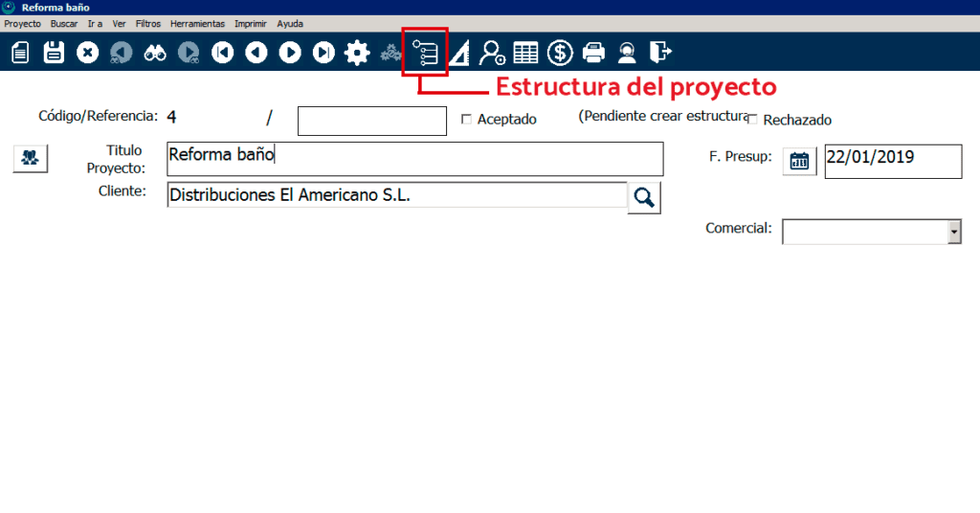
Task: Open the Herramientas menu
Action: [x=197, y=23]
